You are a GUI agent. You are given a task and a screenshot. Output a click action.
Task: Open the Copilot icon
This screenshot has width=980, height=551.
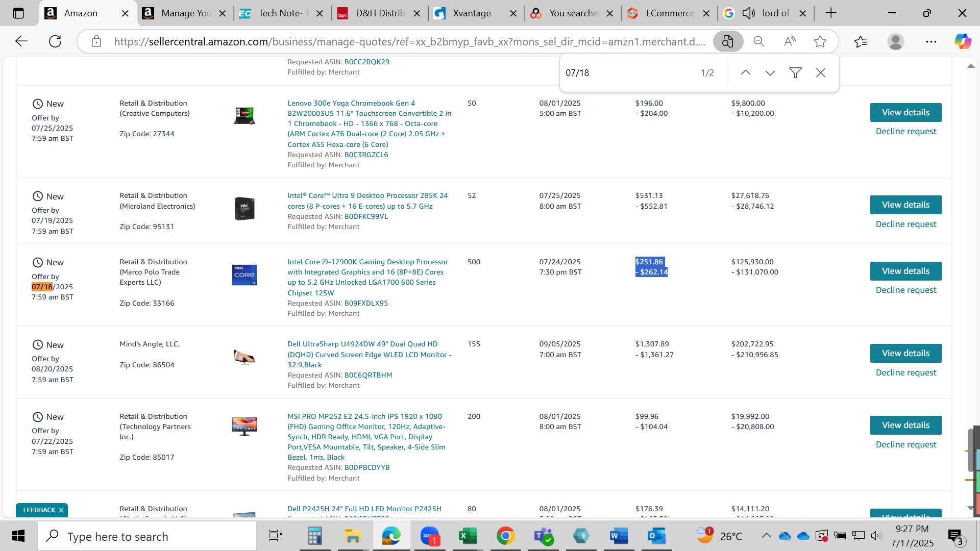(x=963, y=41)
